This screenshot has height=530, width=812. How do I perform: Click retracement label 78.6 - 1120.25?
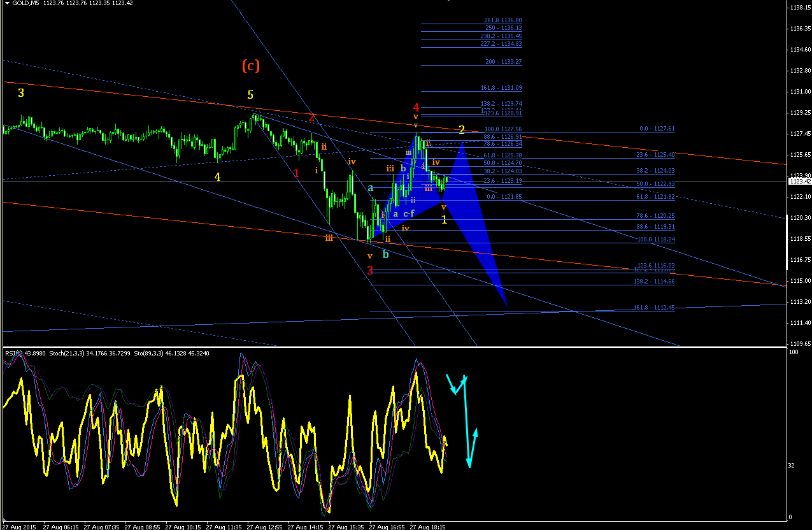[x=655, y=216]
